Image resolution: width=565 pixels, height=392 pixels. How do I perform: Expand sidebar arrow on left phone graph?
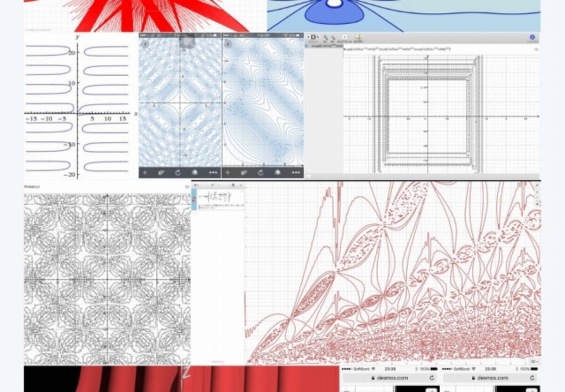coord(145,44)
